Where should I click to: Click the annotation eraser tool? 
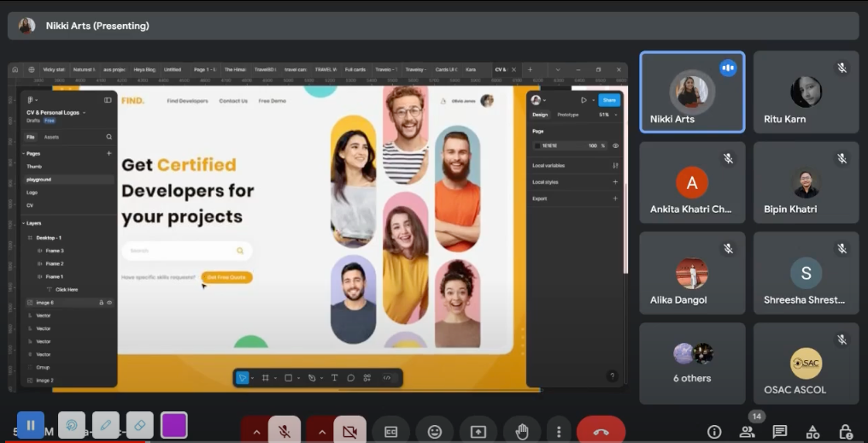pos(140,425)
